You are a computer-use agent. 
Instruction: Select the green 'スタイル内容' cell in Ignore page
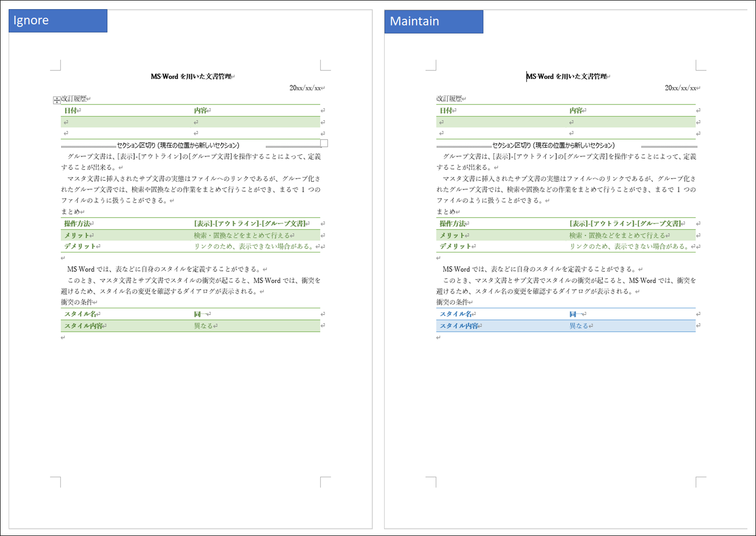click(x=126, y=326)
